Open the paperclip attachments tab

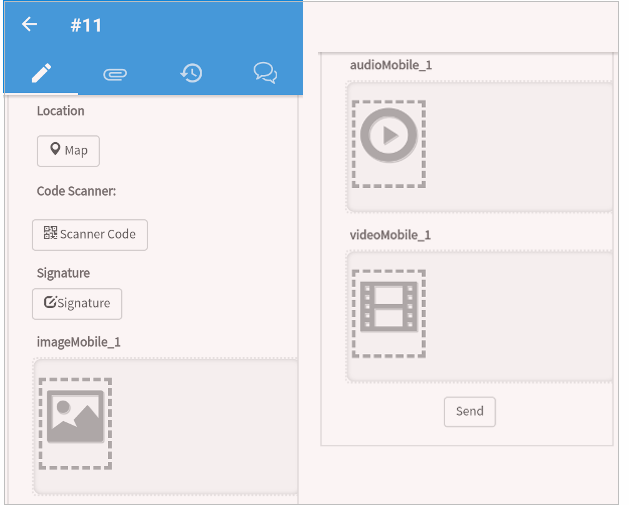pos(115,73)
